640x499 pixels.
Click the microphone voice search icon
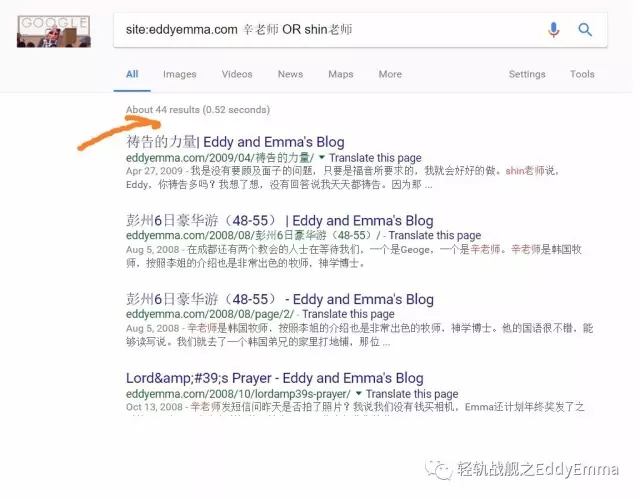point(553,29)
